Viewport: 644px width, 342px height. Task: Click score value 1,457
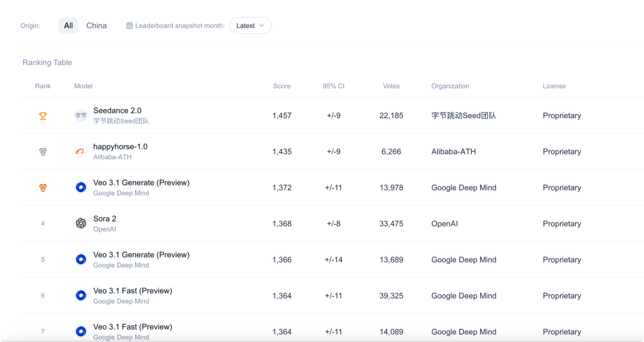(x=281, y=116)
